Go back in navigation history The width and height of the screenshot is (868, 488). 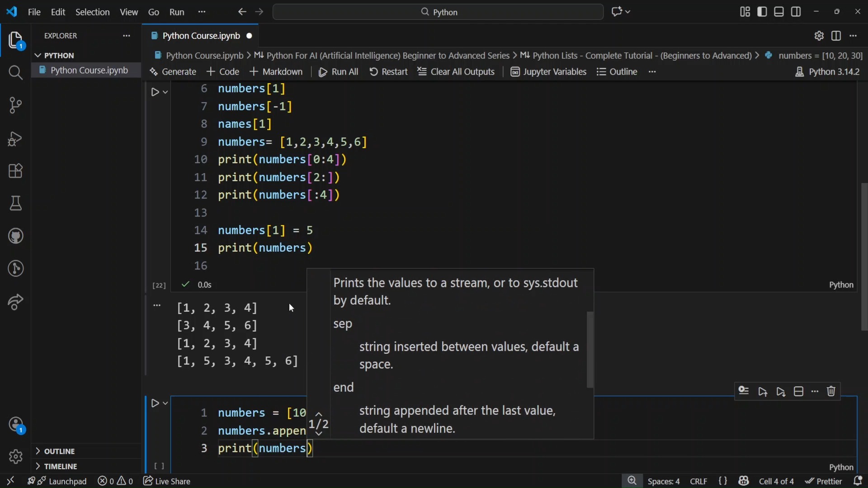pos(242,12)
